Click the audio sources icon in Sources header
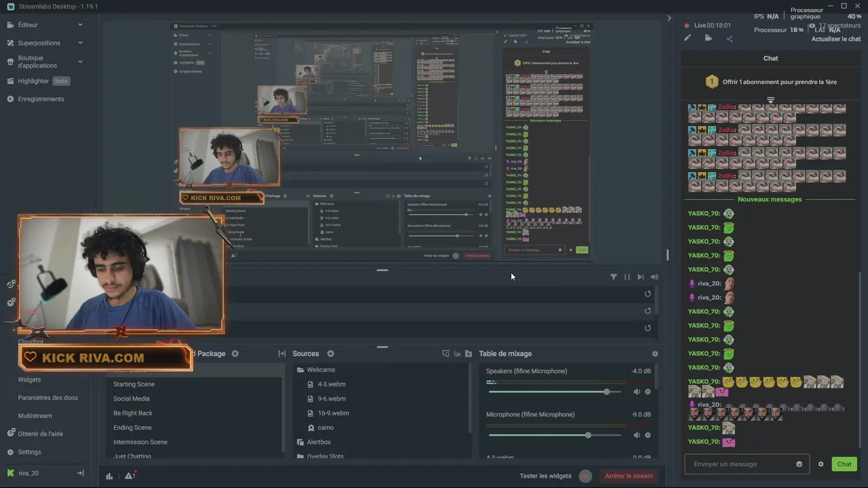The width and height of the screenshot is (868, 488). click(x=457, y=354)
